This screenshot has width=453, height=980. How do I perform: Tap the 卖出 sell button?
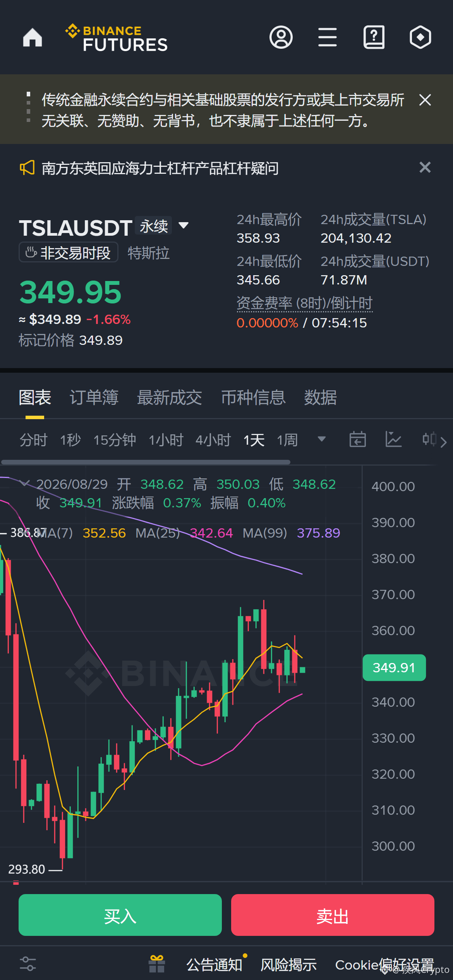[x=333, y=915]
